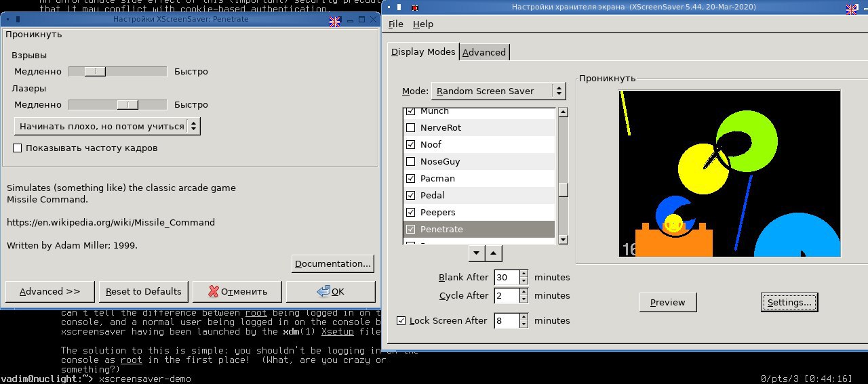Image resolution: width=868 pixels, height=384 pixels.
Task: Click the red X icon on Отменить
Action: pyautogui.click(x=214, y=291)
